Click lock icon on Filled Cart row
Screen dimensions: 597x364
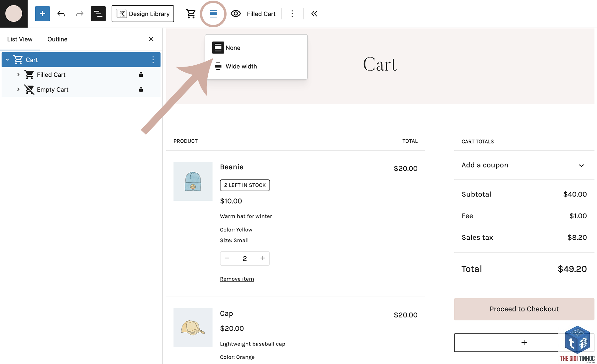click(141, 74)
